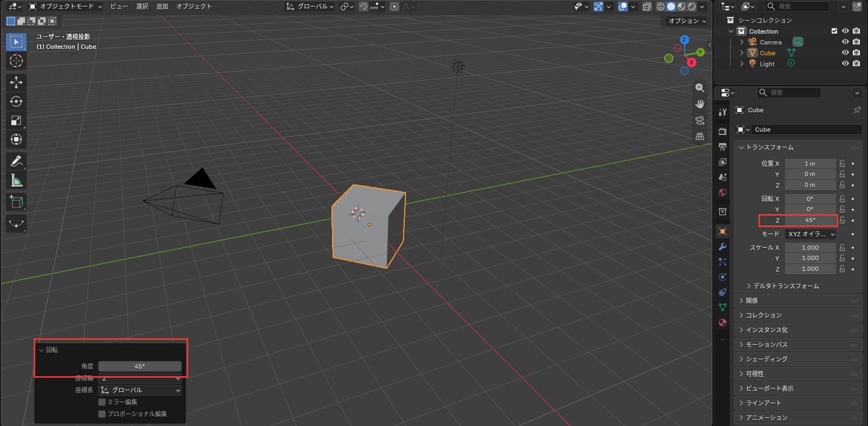Select the Measure ruler tool
The width and height of the screenshot is (868, 426).
16,180
